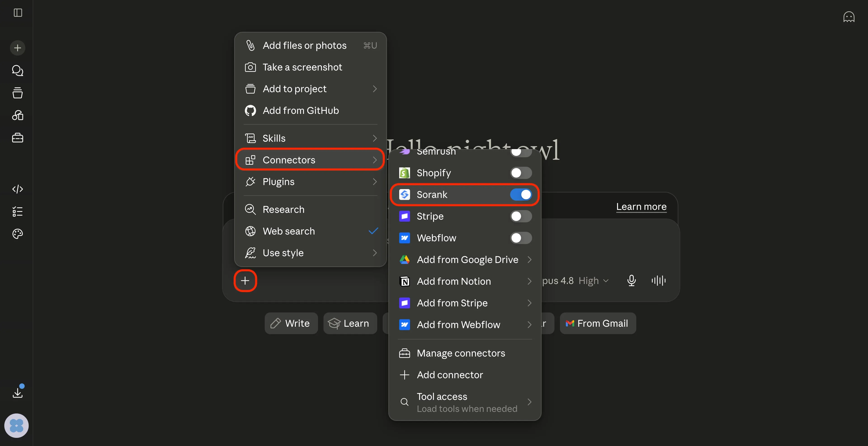Select Manage connectors
The height and width of the screenshot is (446, 868).
click(x=465, y=353)
